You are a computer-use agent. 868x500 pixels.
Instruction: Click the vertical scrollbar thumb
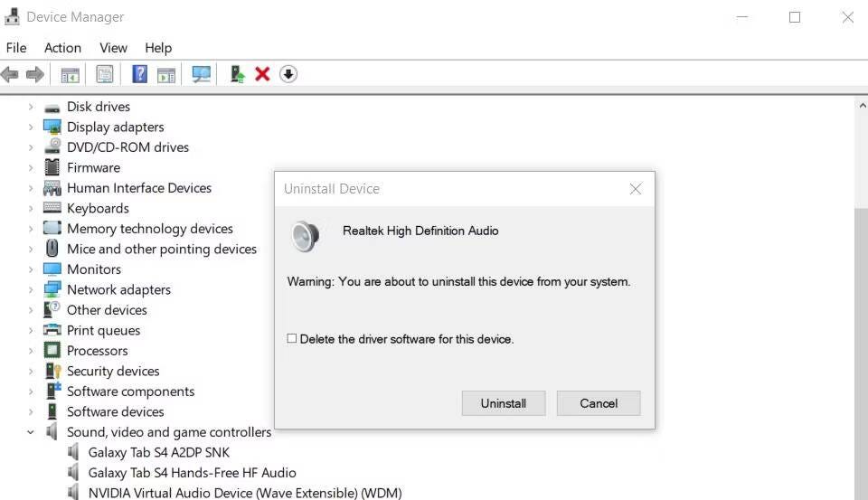(x=861, y=354)
